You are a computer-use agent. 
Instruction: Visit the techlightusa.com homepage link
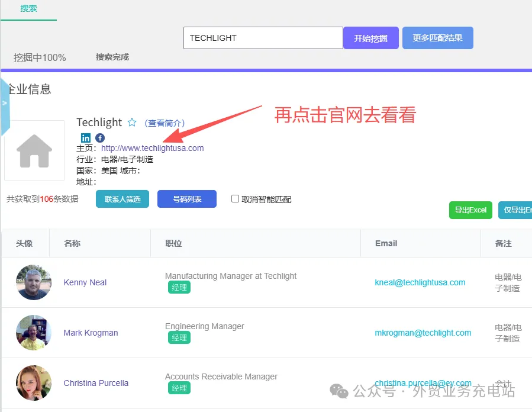pos(152,148)
